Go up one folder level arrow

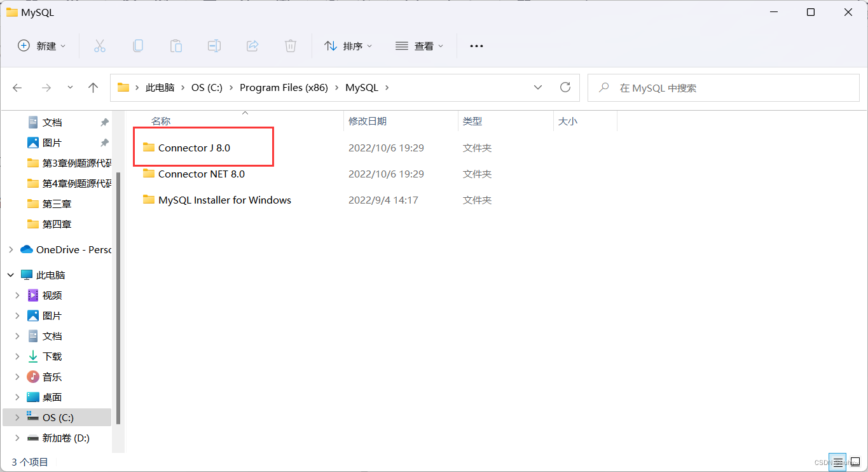(x=93, y=88)
